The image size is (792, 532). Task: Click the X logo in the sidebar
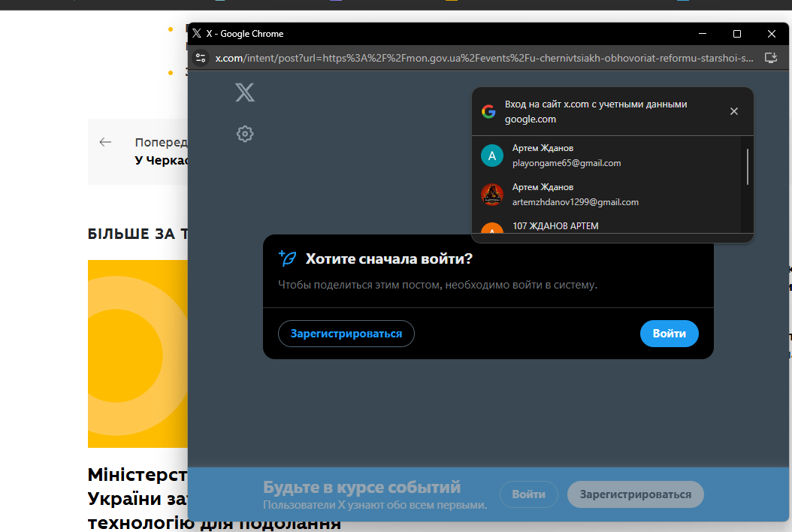(x=245, y=92)
